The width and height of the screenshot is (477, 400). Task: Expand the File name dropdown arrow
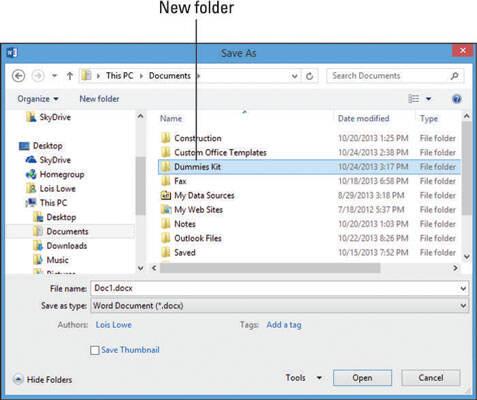point(463,288)
